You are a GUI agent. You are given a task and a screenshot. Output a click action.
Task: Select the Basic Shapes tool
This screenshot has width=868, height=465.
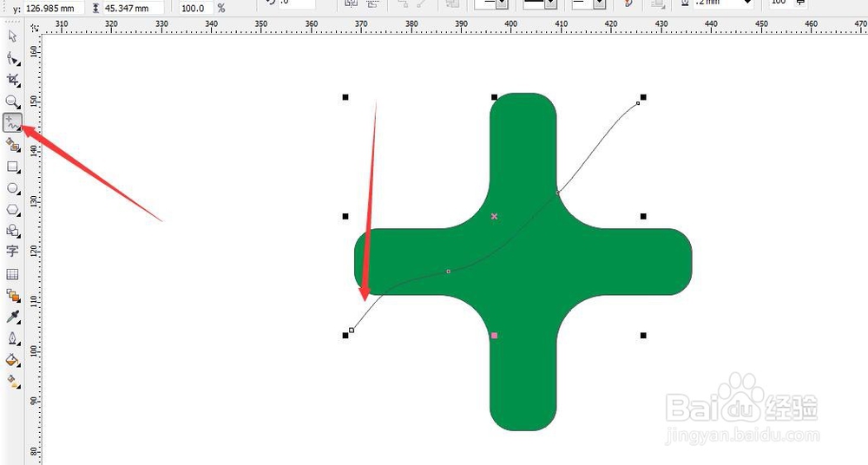[x=12, y=231]
